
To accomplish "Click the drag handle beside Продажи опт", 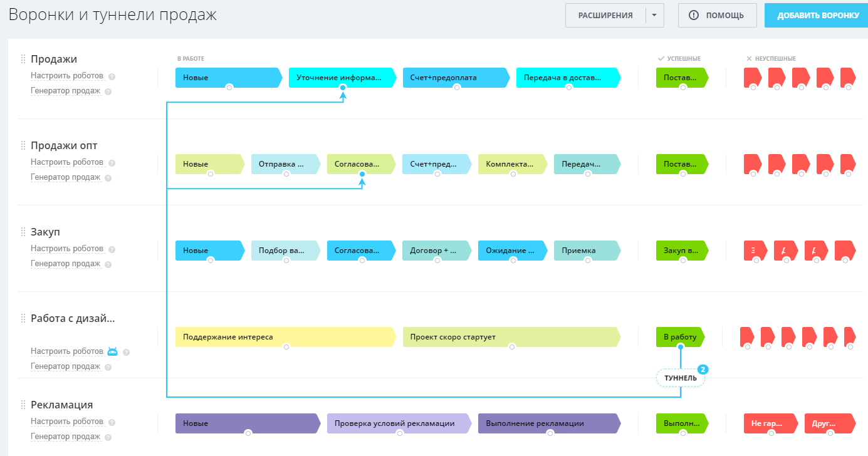I will coord(23,145).
